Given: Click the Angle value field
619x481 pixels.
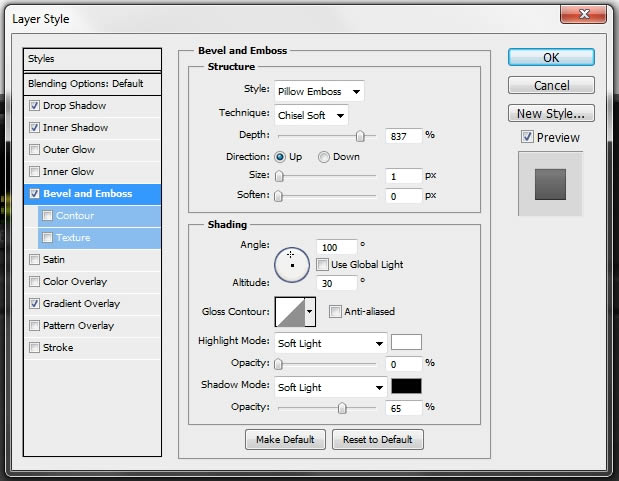Looking at the screenshot, I should (337, 247).
